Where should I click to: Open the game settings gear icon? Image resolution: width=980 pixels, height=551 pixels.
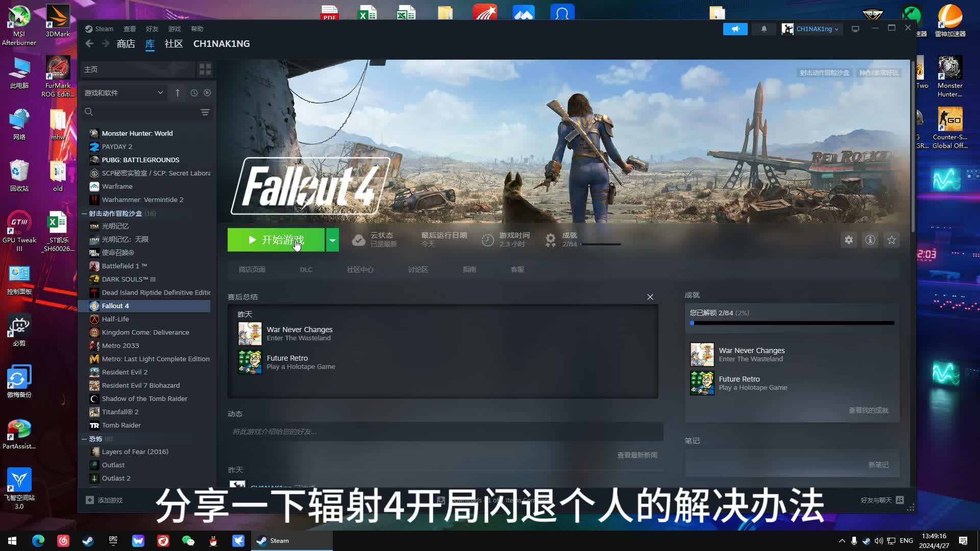[848, 240]
